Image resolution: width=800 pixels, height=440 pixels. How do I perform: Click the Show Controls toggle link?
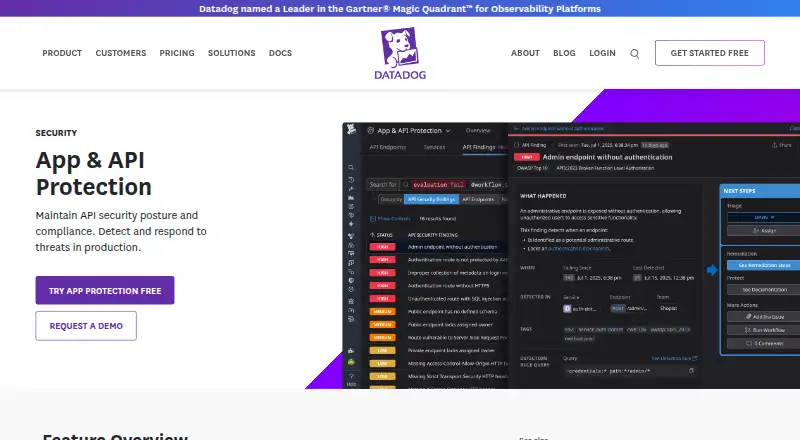pyautogui.click(x=390, y=218)
